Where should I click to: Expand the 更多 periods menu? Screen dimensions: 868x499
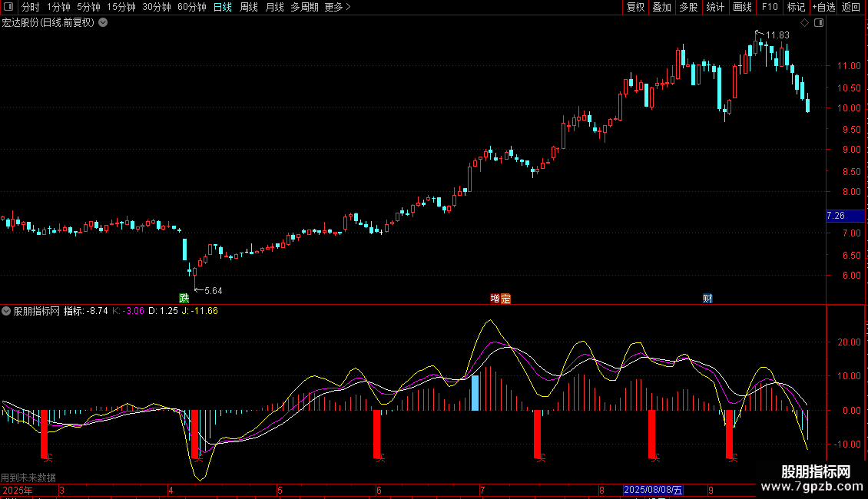coord(337,7)
